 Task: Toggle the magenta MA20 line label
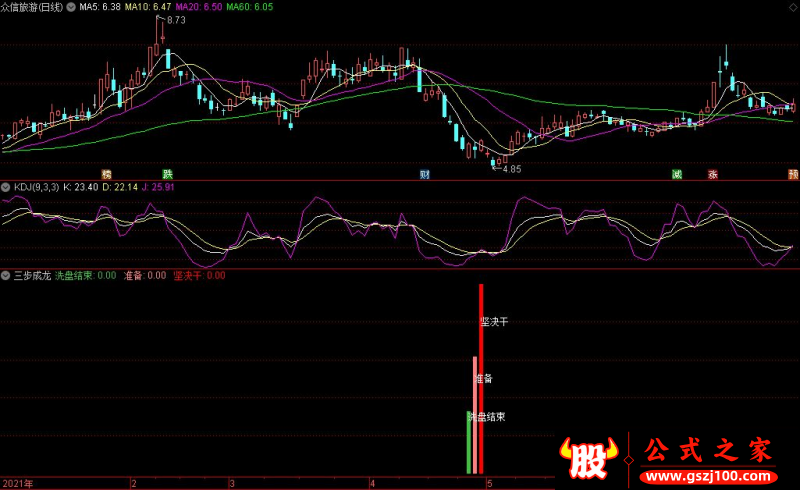pos(199,7)
